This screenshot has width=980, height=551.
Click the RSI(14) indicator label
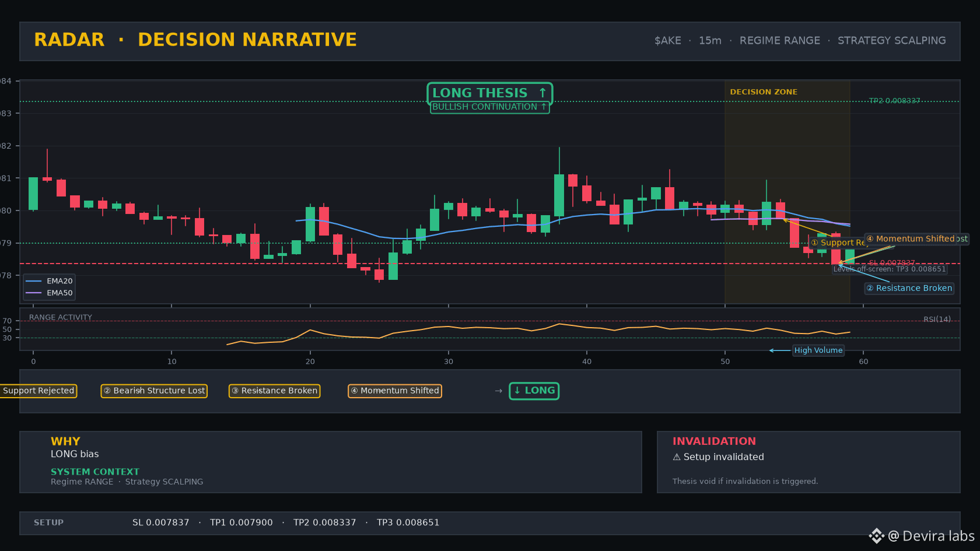(x=937, y=319)
